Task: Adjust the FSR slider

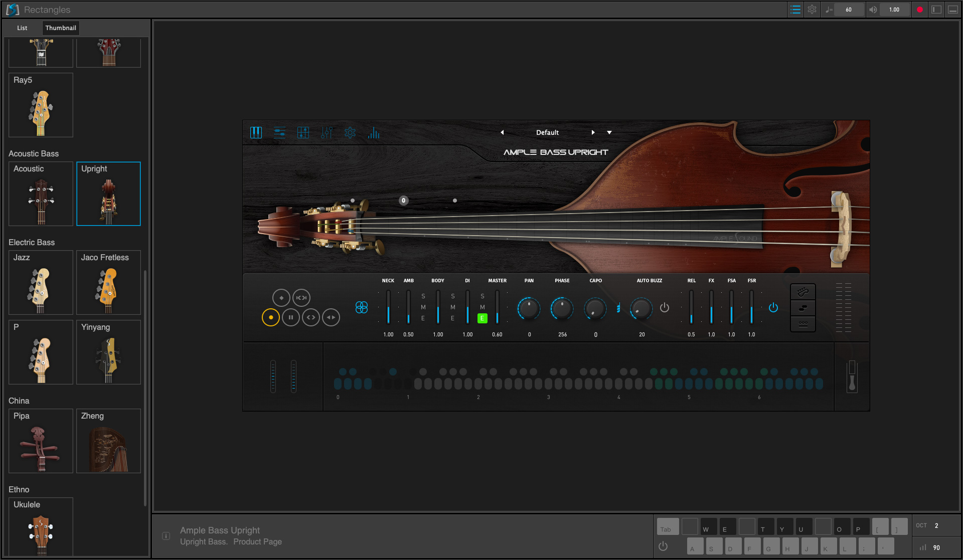Action: [x=751, y=307]
